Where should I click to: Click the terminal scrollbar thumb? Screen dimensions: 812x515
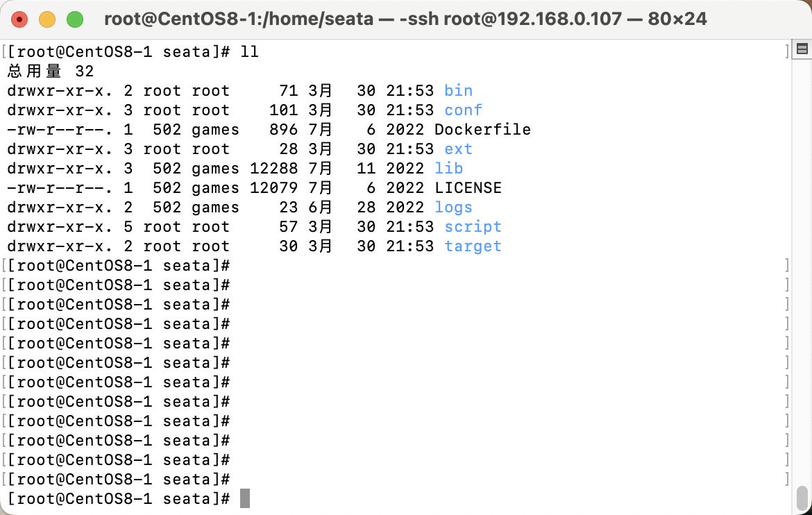pos(802,498)
